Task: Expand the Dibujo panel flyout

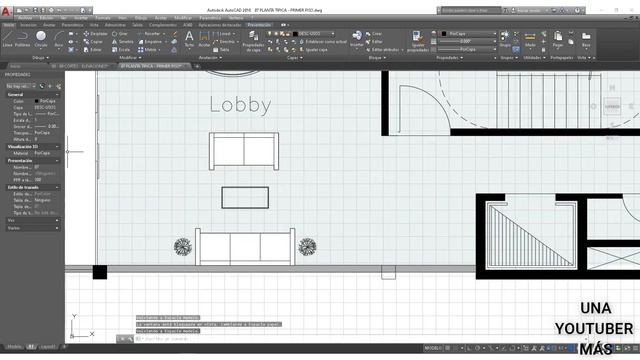Action: (41, 58)
